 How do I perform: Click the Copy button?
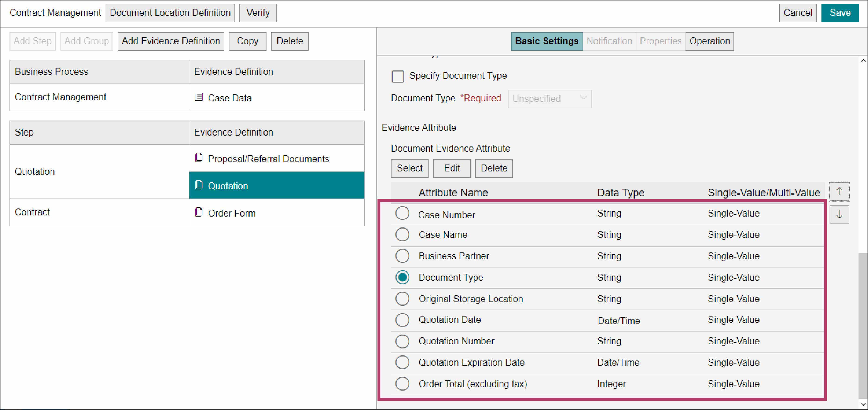[x=247, y=41]
